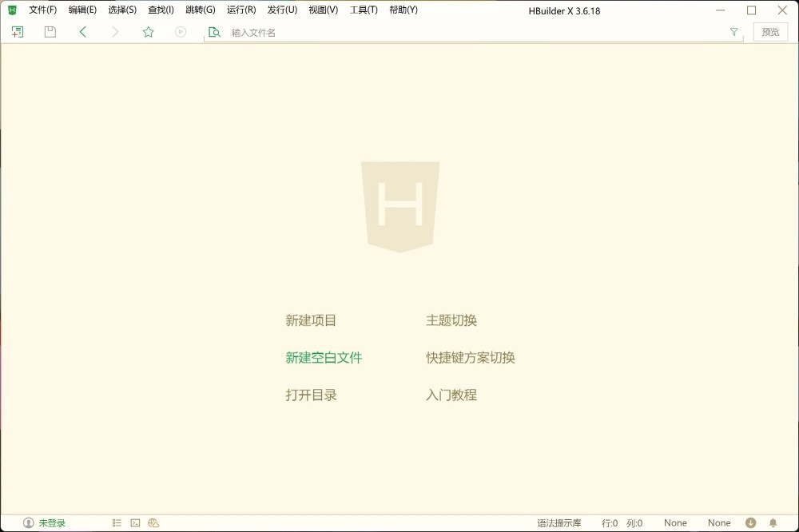Click the filter funnel icon near the right
Image resolution: width=799 pixels, height=532 pixels.
[733, 32]
